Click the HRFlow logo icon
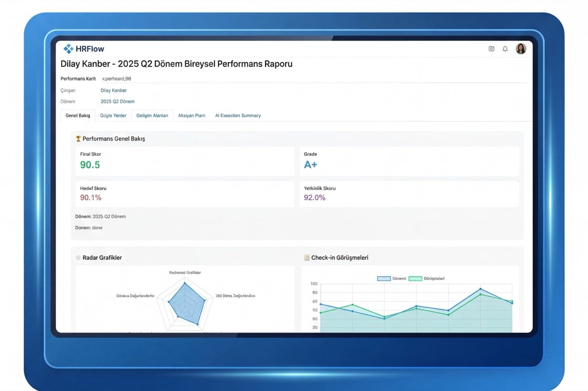The image size is (588, 391). pos(68,49)
